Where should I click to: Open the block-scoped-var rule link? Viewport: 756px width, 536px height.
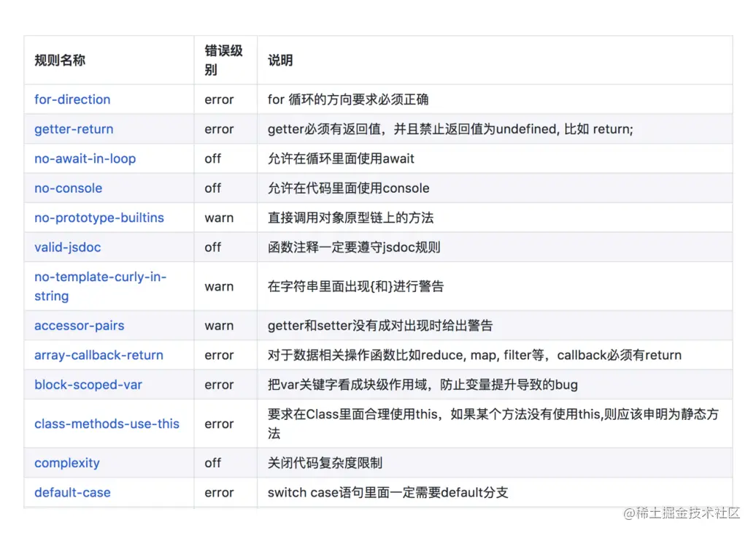88,385
